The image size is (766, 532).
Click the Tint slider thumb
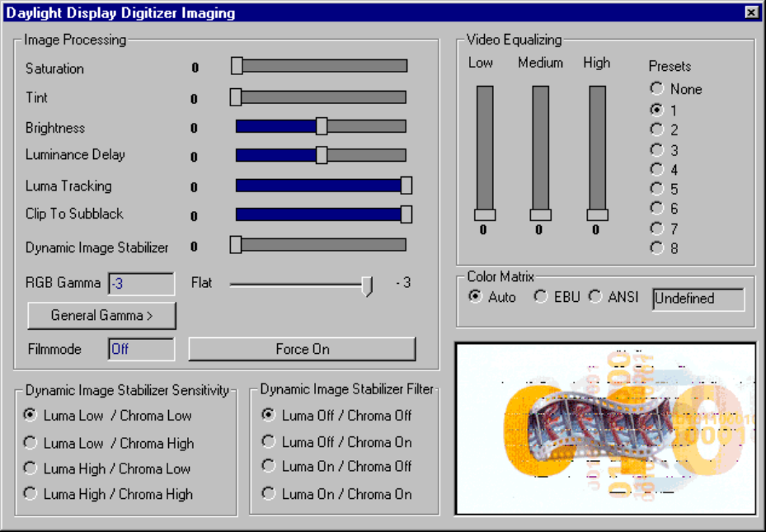(x=236, y=97)
